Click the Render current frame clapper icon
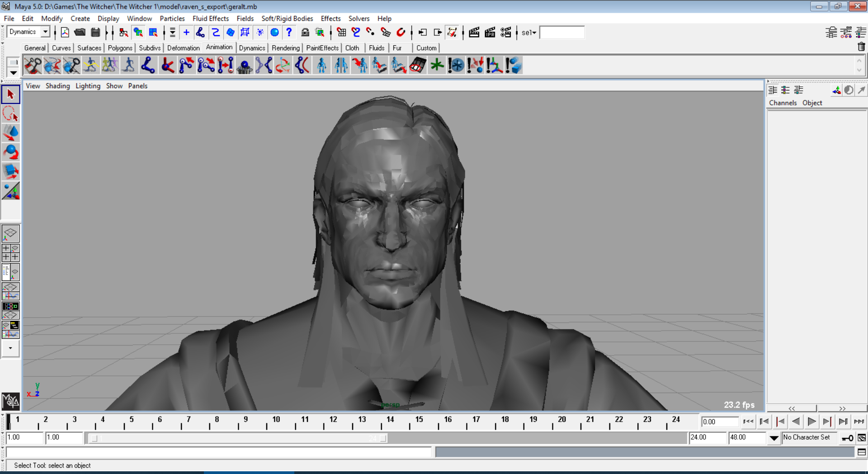The width and height of the screenshot is (868, 474). [474, 32]
